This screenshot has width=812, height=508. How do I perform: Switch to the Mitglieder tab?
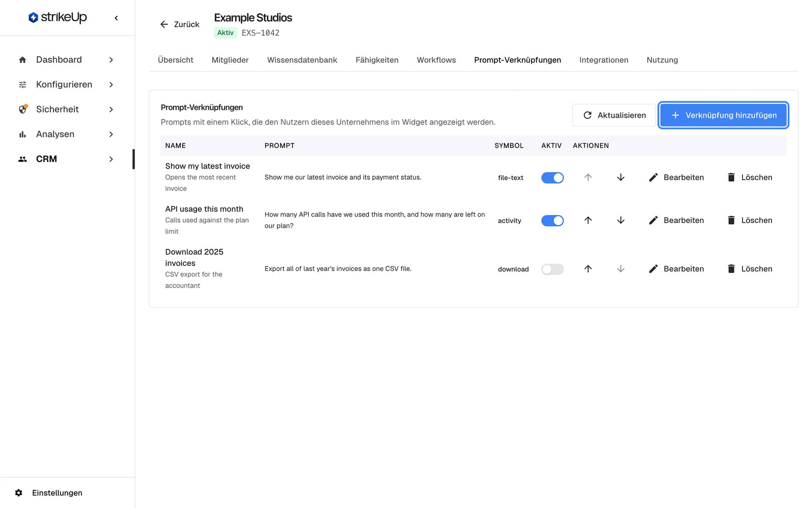[230, 60]
